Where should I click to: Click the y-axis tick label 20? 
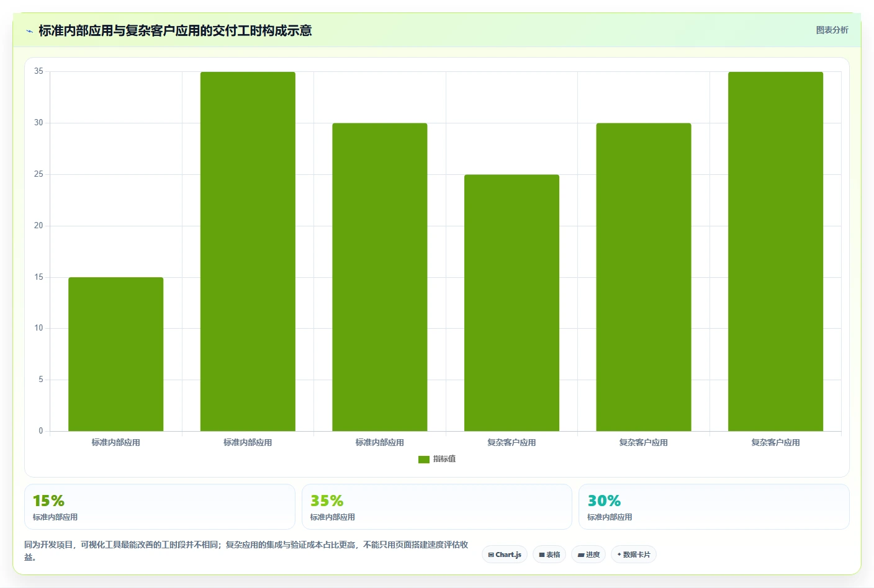tap(38, 226)
